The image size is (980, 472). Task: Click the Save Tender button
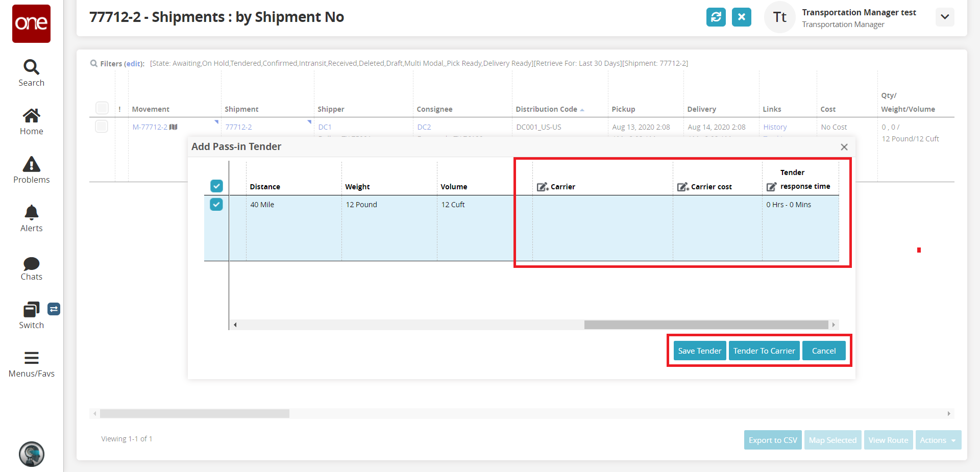(x=699, y=351)
